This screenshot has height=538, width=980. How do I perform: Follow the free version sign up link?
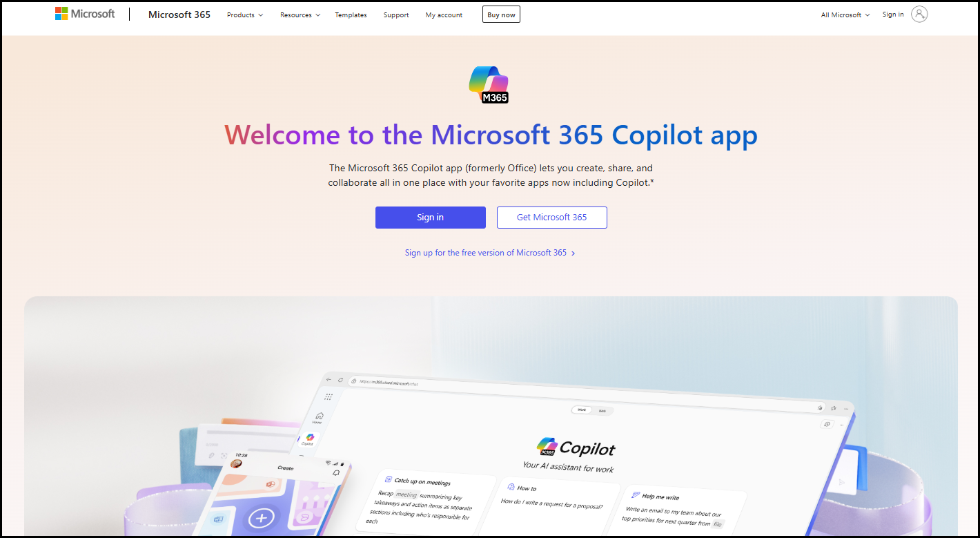click(490, 253)
